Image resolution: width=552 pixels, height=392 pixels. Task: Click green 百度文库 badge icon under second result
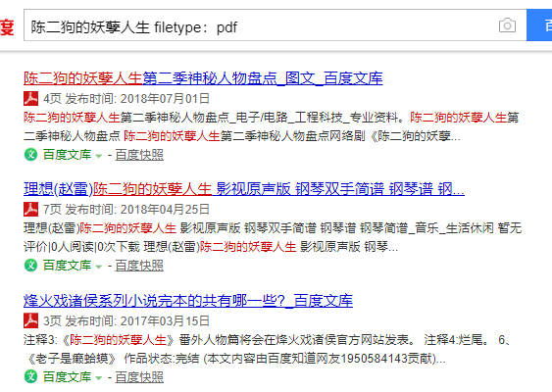click(31, 266)
